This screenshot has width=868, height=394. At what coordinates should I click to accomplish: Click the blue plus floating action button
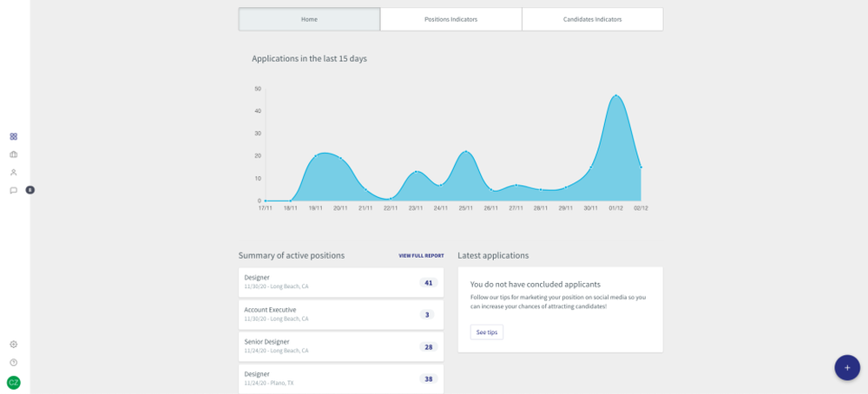[847, 367]
